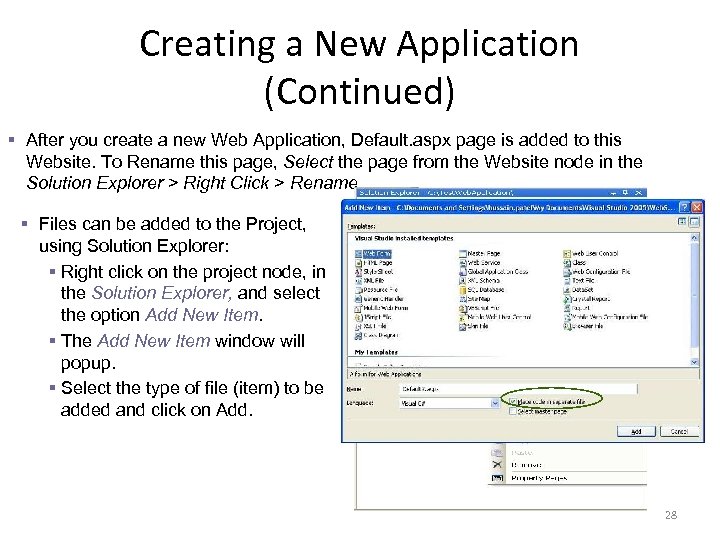Click the Cancel button
Screen dimensions: 720x540
(679, 432)
